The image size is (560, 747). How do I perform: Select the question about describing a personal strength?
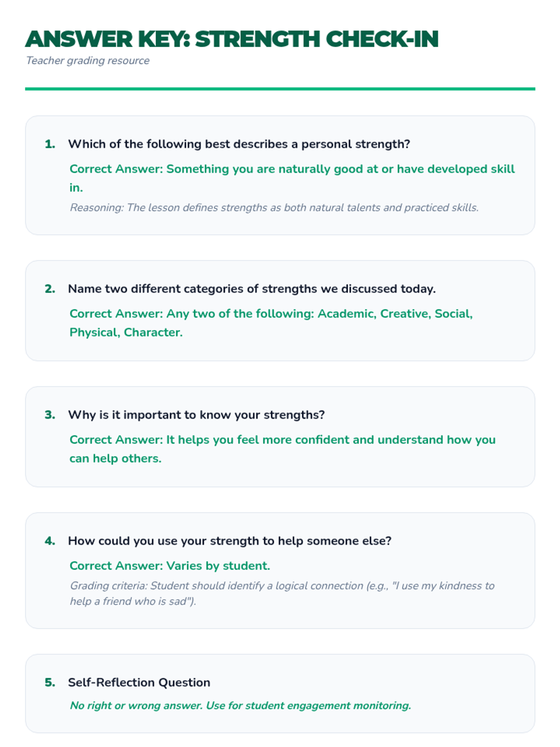coord(239,144)
